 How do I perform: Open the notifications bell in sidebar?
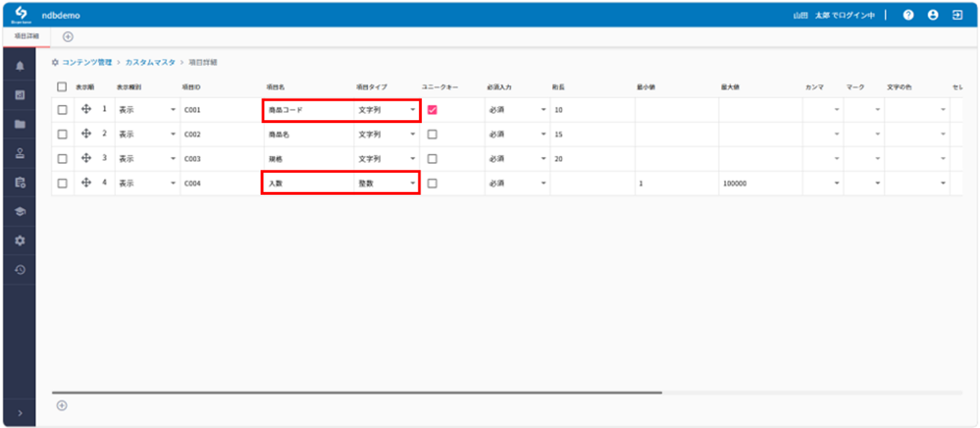pos(20,66)
